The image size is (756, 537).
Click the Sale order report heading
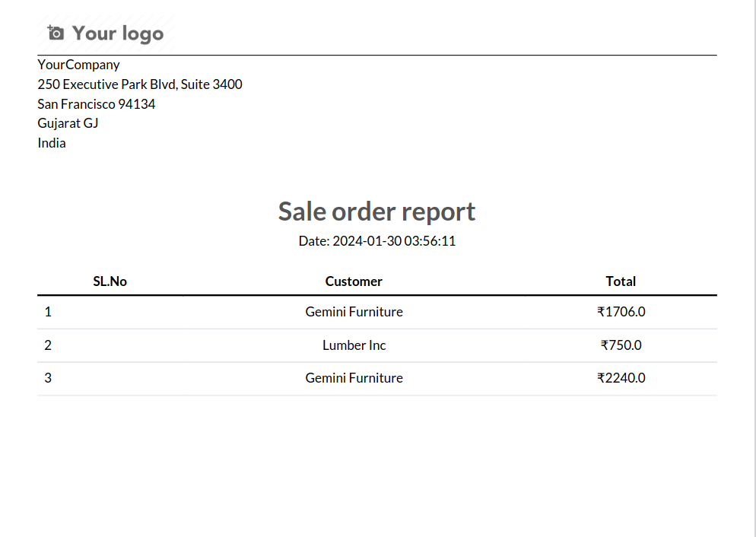click(x=377, y=211)
